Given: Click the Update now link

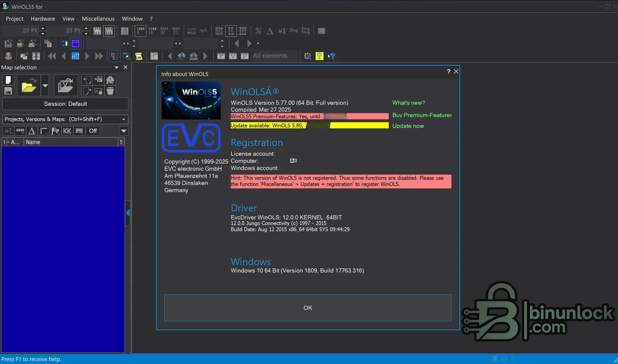Looking at the screenshot, I should (x=408, y=126).
